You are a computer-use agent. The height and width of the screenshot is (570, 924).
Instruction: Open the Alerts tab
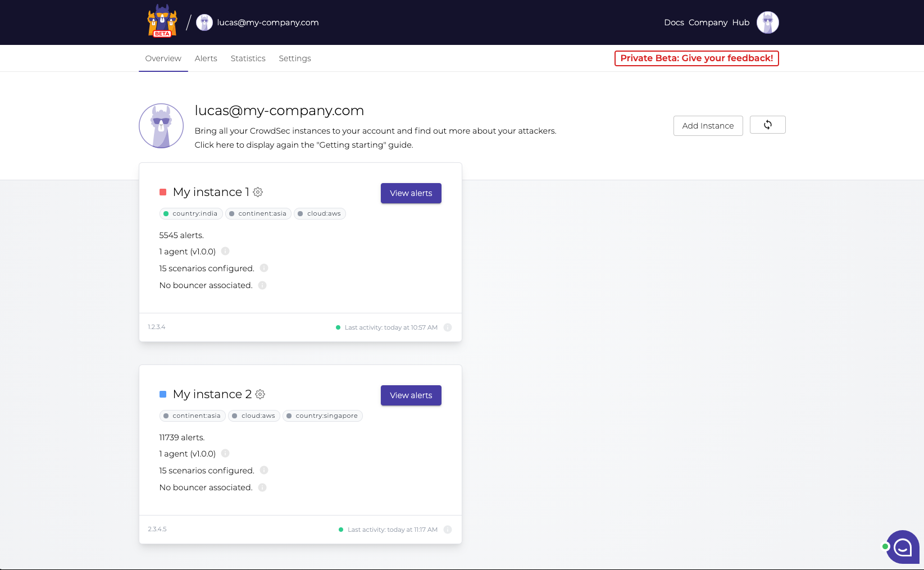coord(206,58)
